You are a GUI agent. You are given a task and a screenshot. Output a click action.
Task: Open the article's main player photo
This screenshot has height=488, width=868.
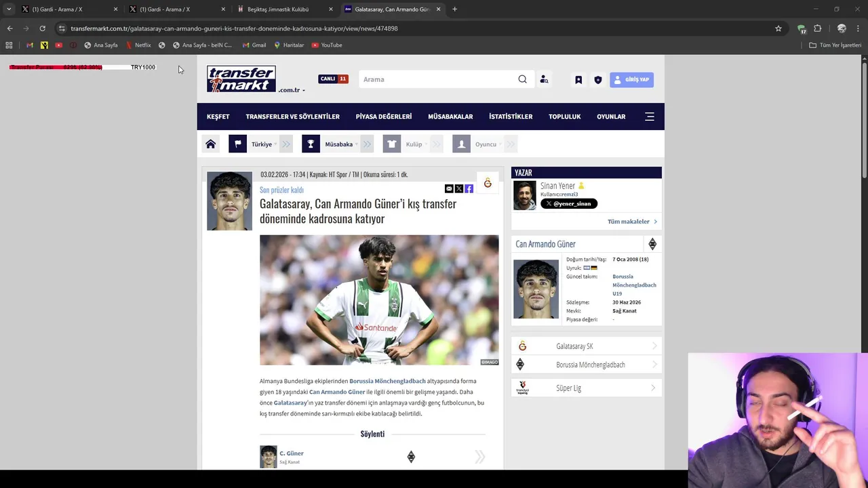[x=379, y=300]
